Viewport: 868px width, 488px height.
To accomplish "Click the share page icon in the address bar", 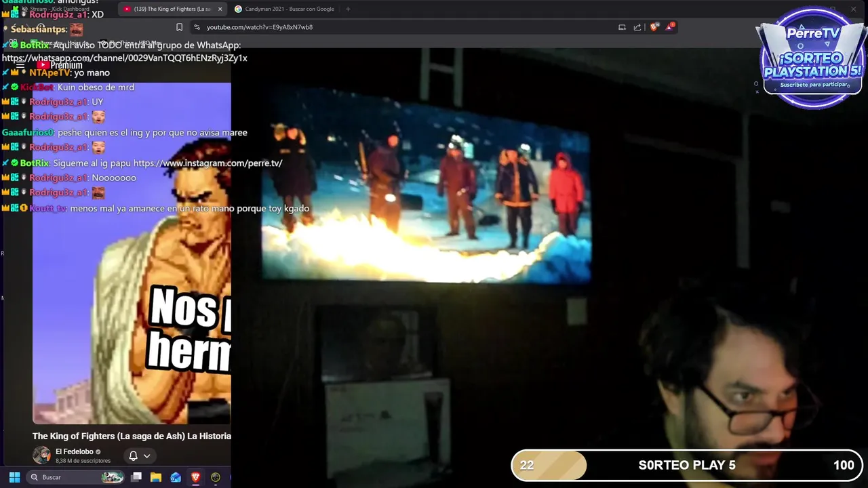I will tap(637, 27).
